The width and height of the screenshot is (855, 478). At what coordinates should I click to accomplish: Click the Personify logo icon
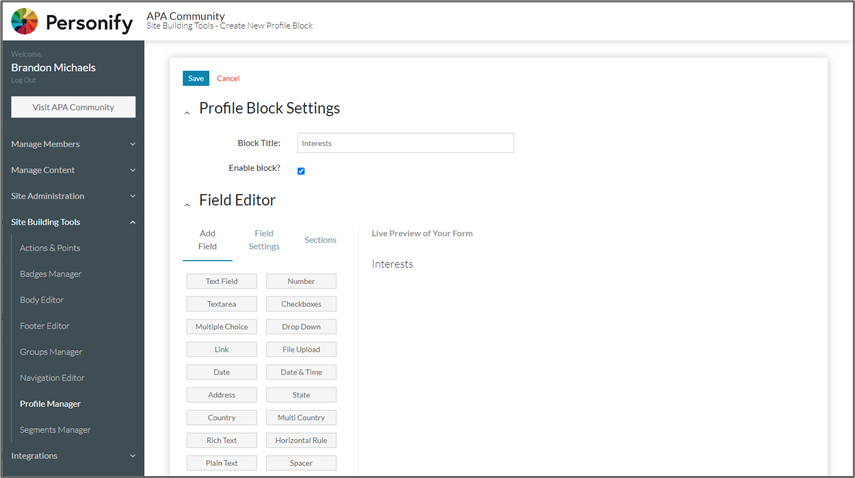tap(25, 21)
